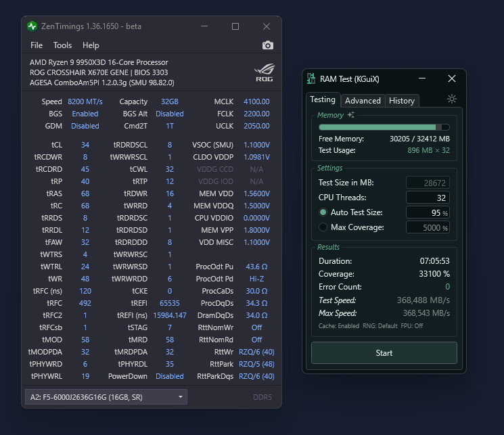
Task: Click the RAM Test app icon
Action: click(x=311, y=79)
